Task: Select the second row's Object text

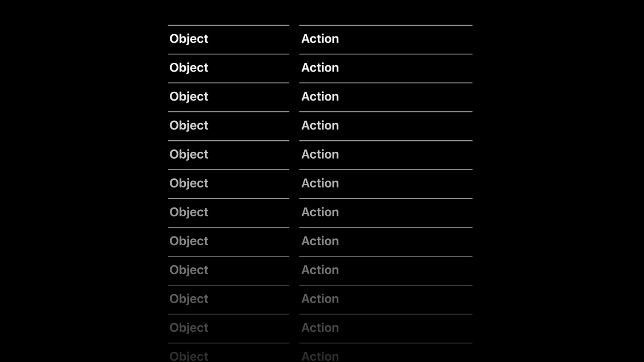Action: click(x=189, y=68)
